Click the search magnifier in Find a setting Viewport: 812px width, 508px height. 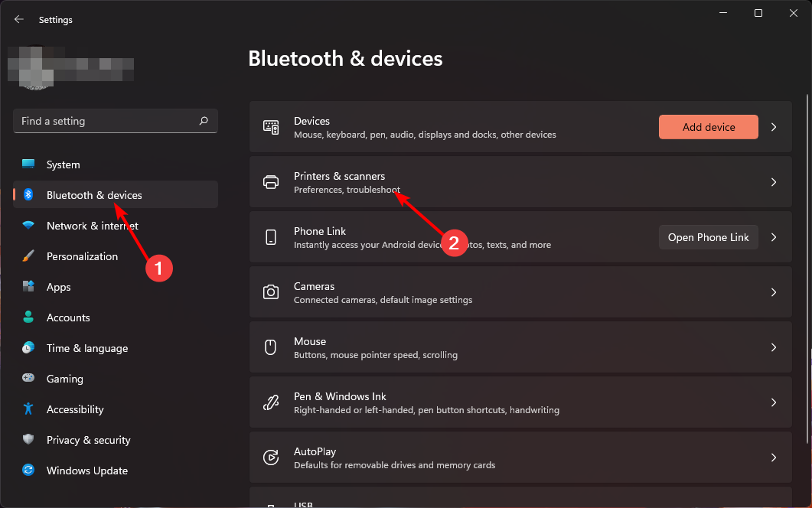[x=204, y=121]
